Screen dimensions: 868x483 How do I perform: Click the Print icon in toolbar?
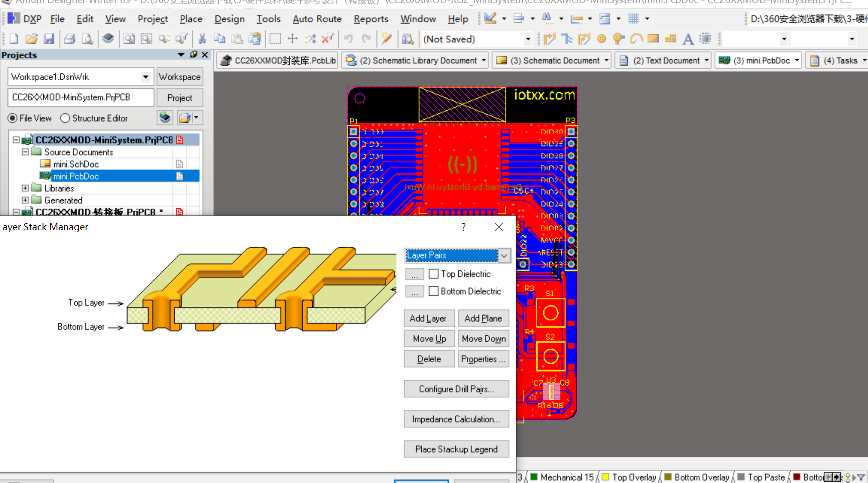[x=70, y=39]
